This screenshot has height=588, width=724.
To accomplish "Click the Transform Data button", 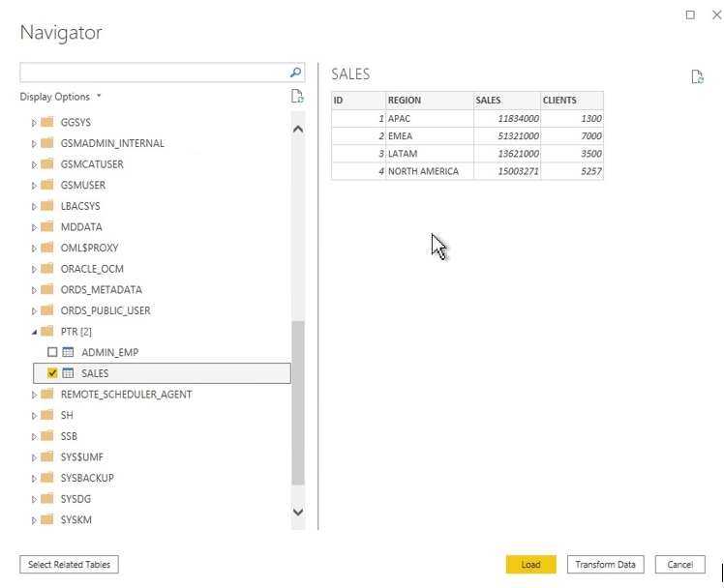I will click(x=605, y=565).
